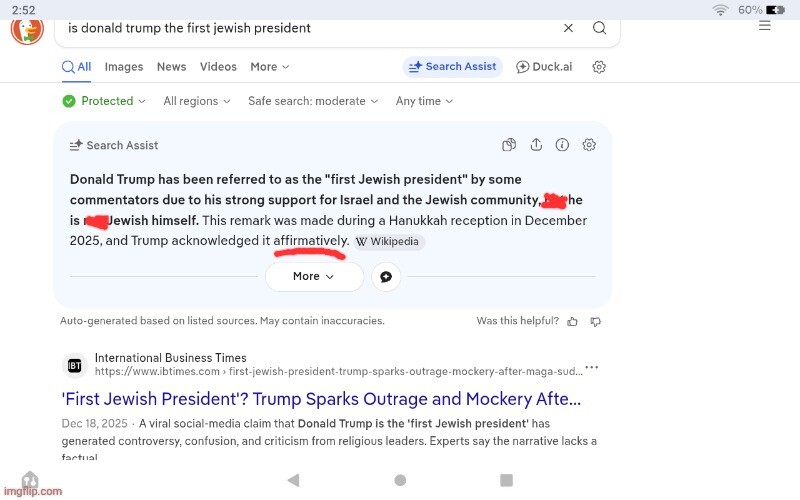The height and width of the screenshot is (500, 800).
Task: Toggle the Protected status filter
Action: coord(104,101)
